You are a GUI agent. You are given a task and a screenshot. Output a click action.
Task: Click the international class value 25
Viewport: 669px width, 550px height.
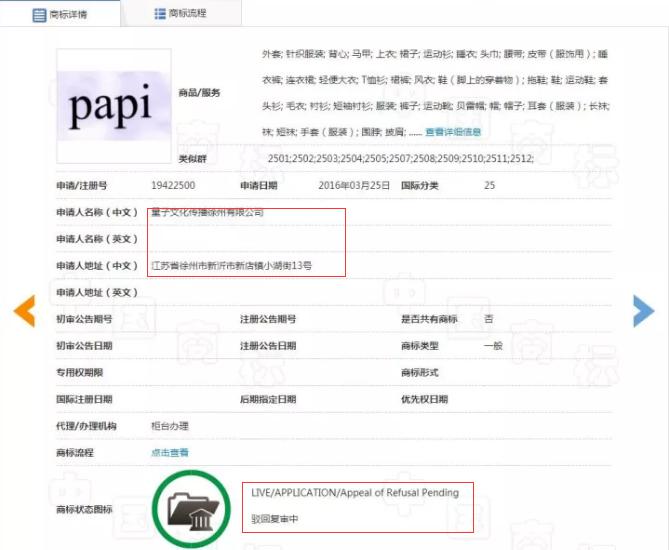click(x=489, y=186)
